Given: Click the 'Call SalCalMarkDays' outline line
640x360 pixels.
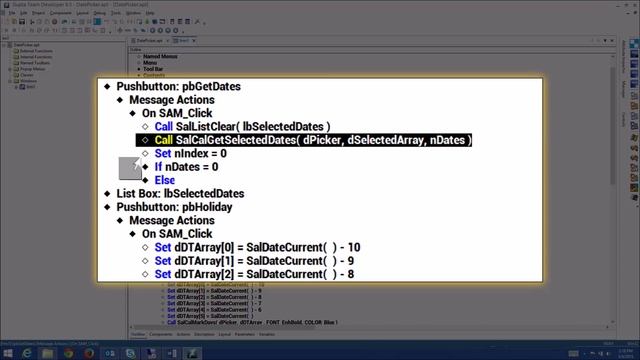Looking at the screenshot, I should pos(252,322).
